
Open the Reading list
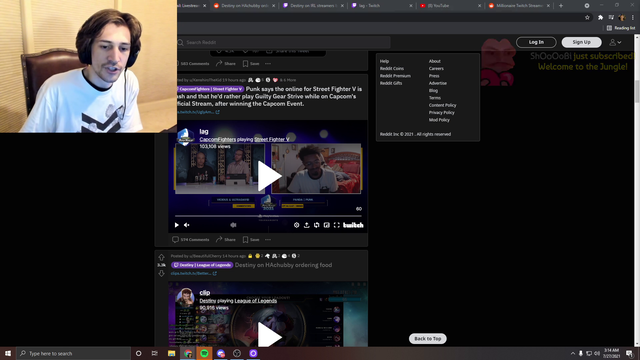(x=621, y=28)
